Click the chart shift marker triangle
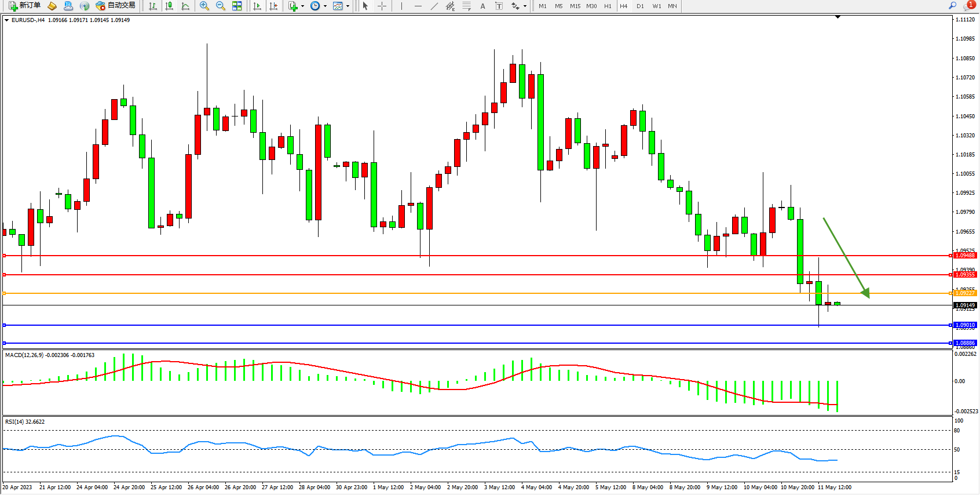 [x=838, y=17]
